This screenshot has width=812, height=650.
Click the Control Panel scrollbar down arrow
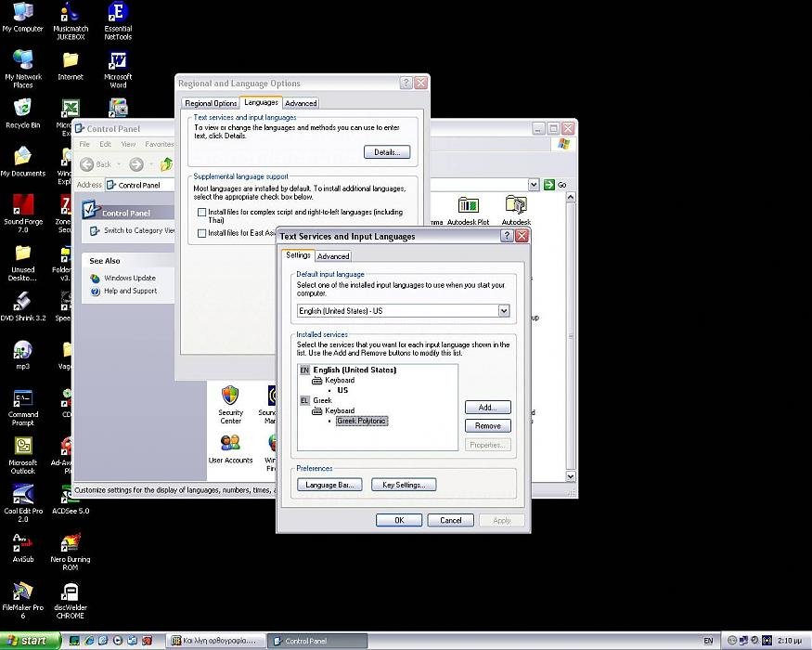(x=571, y=475)
